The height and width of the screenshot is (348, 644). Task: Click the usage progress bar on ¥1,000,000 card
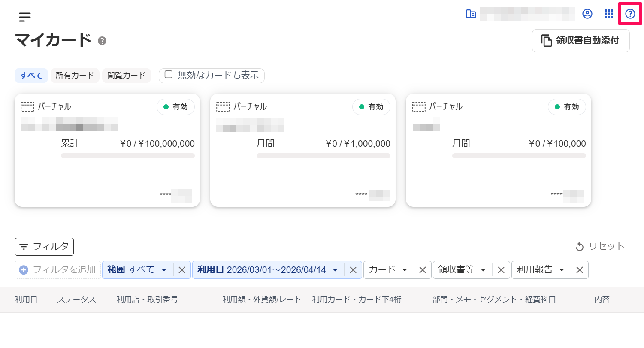point(324,156)
